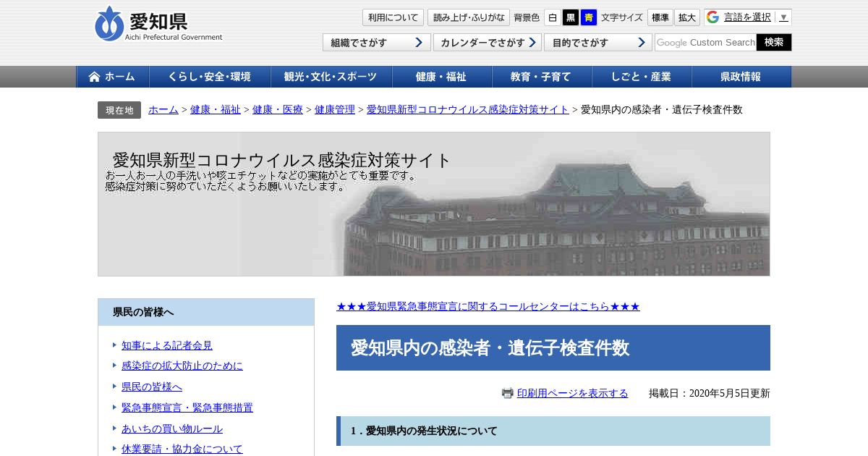
Task: Open あいちの買い物ルール sidebar link
Action: pyautogui.click(x=172, y=428)
